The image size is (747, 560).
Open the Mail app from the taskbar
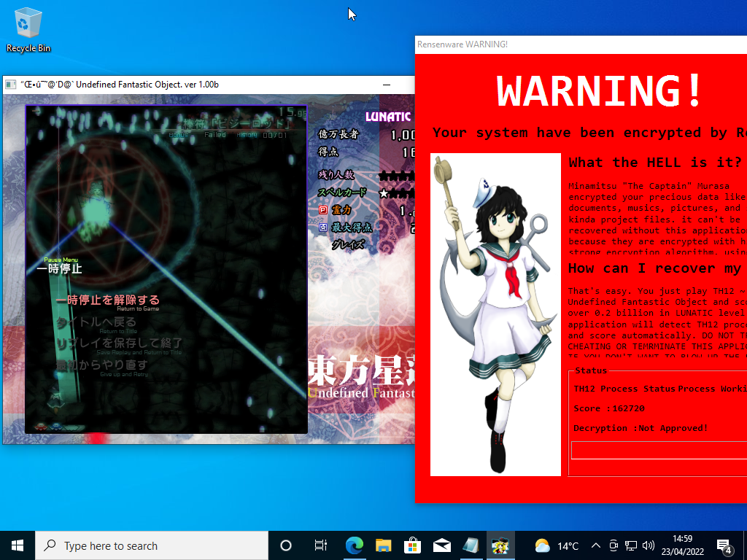[442, 545]
